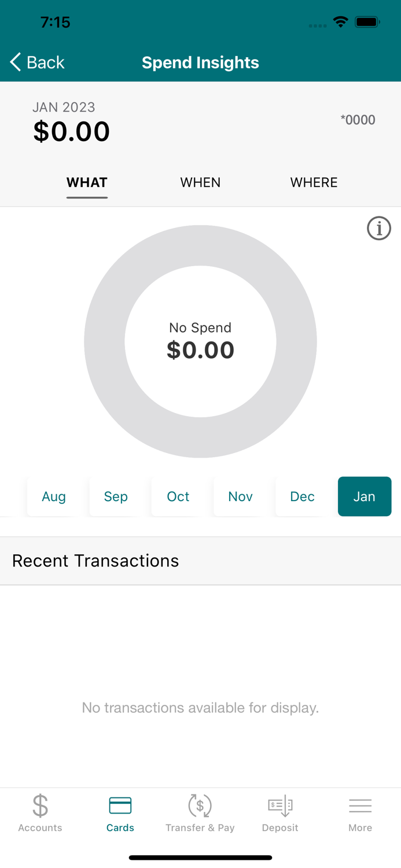Open the More menu icon

coord(360,812)
